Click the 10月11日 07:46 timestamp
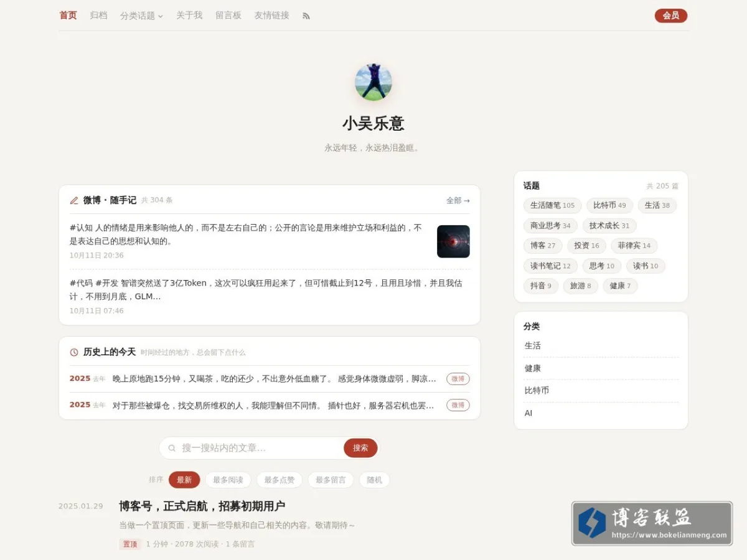The height and width of the screenshot is (560, 747). [96, 311]
